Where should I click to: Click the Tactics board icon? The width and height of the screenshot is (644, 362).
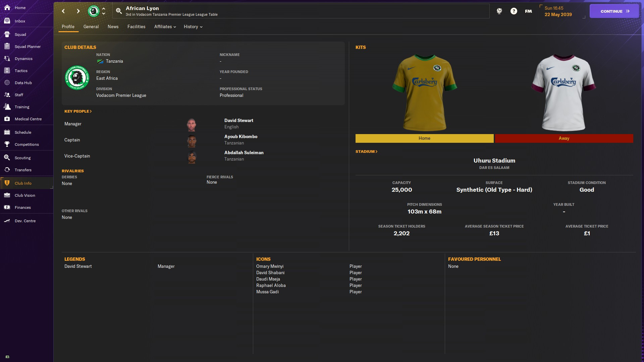pyautogui.click(x=7, y=70)
